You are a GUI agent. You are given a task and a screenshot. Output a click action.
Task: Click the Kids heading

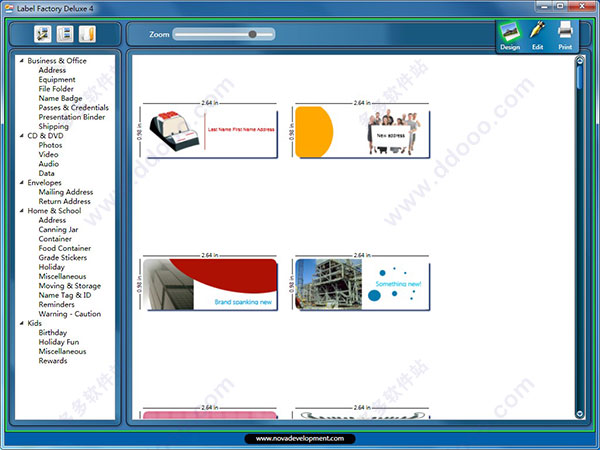click(x=34, y=323)
